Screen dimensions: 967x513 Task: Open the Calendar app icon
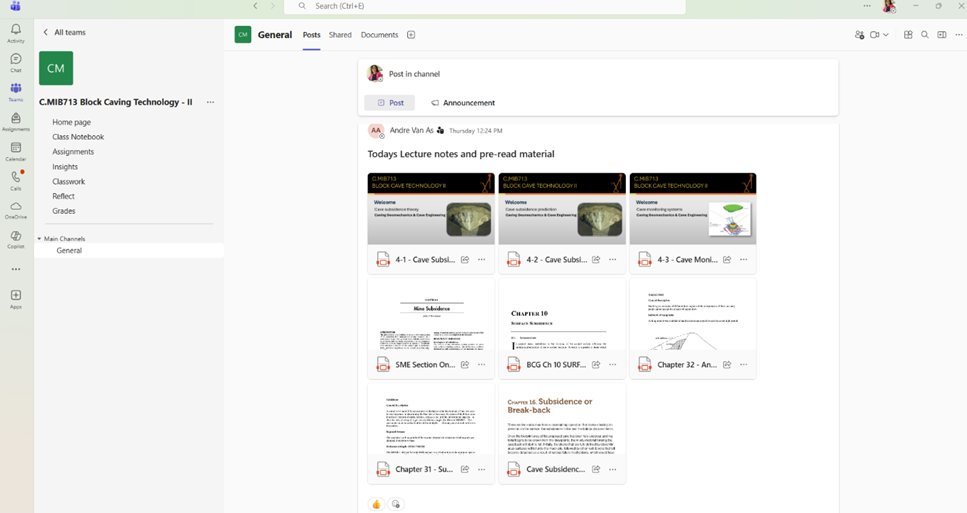point(15,151)
